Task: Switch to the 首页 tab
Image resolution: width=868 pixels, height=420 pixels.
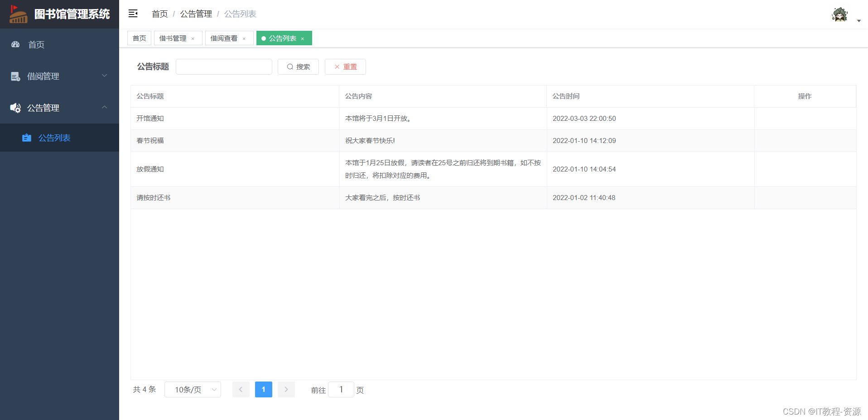Action: click(x=139, y=38)
